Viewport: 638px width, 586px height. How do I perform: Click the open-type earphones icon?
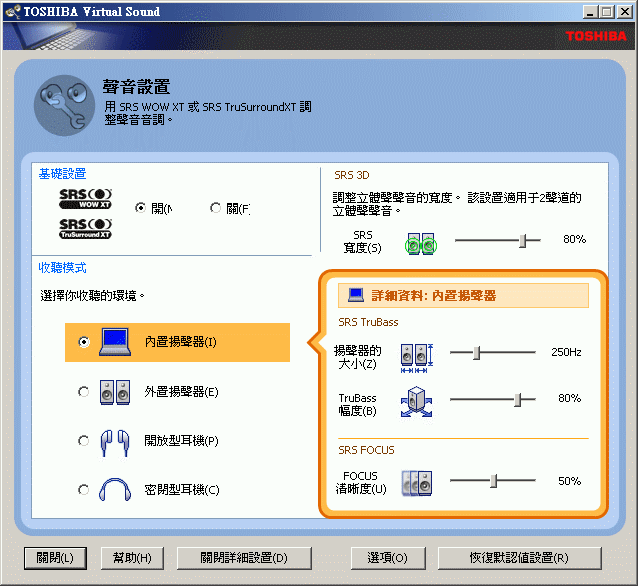tap(115, 443)
